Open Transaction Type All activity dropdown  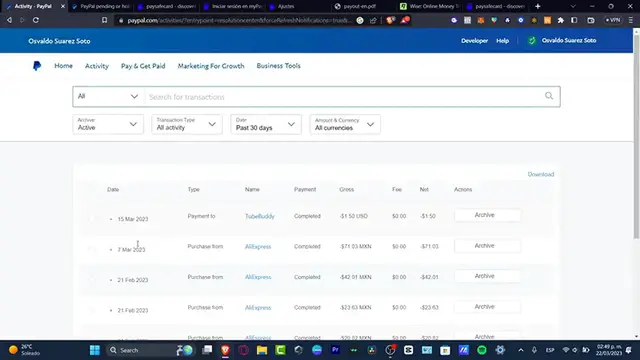coord(187,124)
